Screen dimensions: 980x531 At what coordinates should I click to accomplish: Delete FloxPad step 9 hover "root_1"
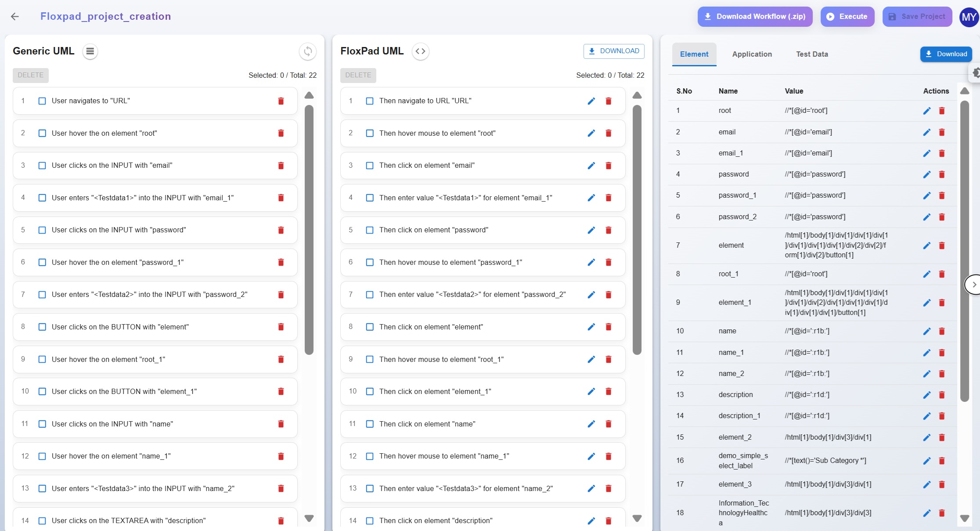click(x=609, y=359)
